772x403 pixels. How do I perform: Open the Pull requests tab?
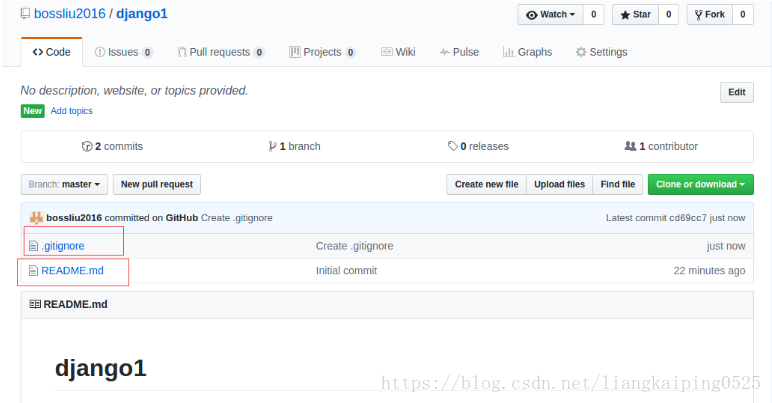[x=221, y=52]
